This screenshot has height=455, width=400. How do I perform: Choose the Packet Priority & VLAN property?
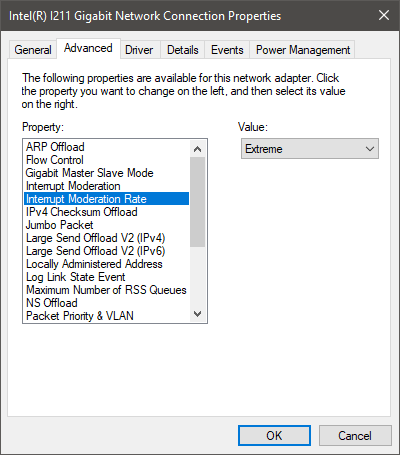pos(107,316)
